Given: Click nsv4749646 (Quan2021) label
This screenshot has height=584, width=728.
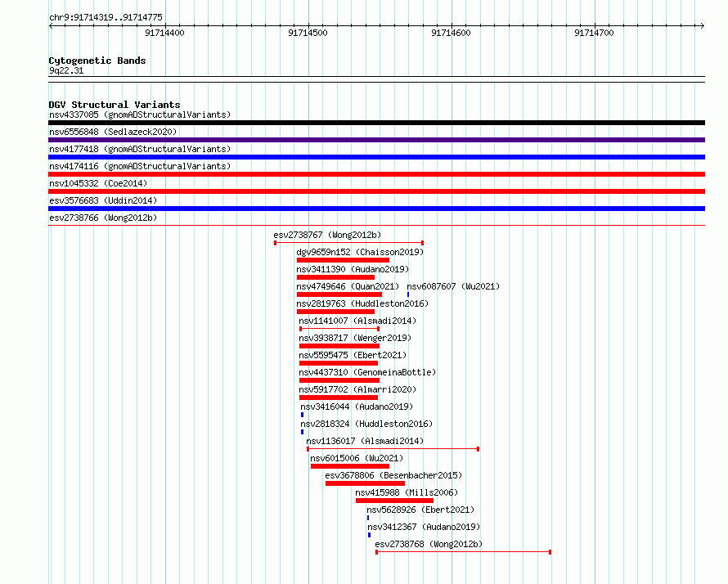Looking at the screenshot, I should [x=348, y=286].
